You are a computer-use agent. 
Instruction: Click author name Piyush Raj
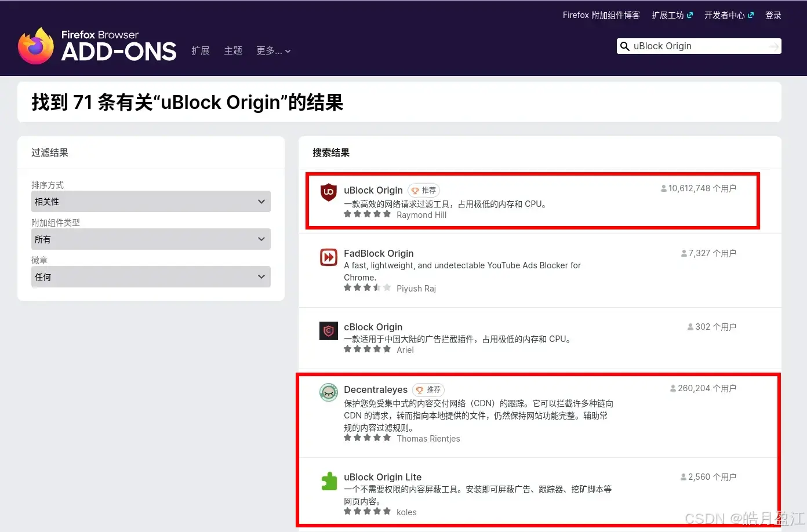[x=416, y=289]
